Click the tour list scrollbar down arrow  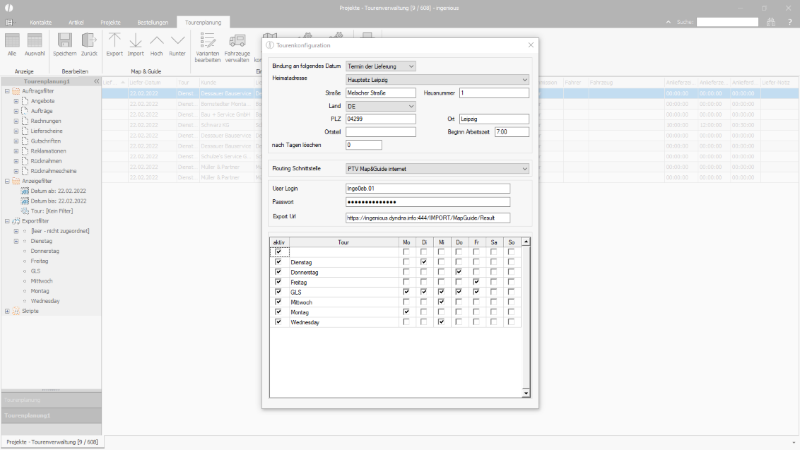tap(526, 393)
